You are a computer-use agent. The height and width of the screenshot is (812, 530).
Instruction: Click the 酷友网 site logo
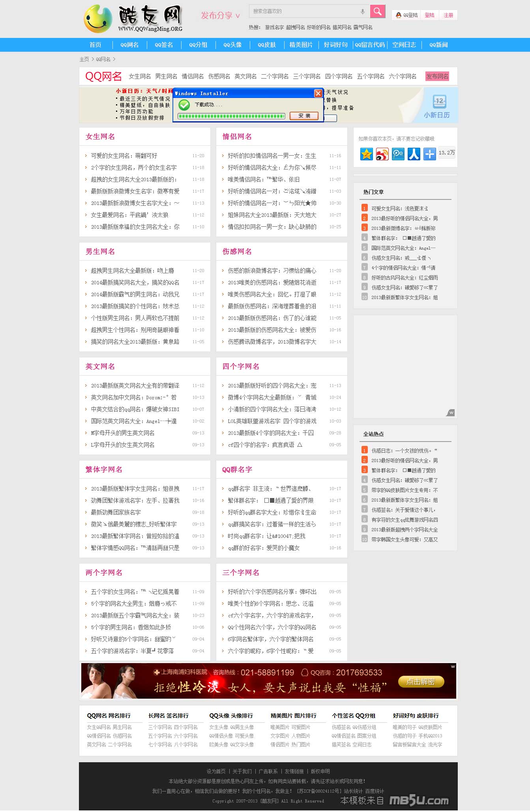click(x=133, y=19)
